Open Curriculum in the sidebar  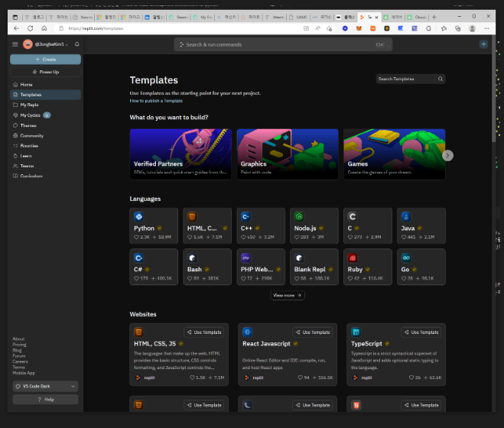45,176
